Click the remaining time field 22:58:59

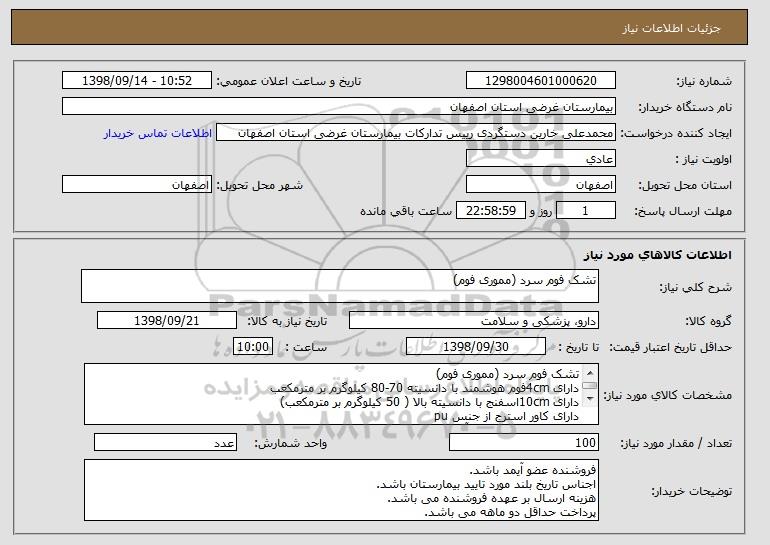pos(491,211)
